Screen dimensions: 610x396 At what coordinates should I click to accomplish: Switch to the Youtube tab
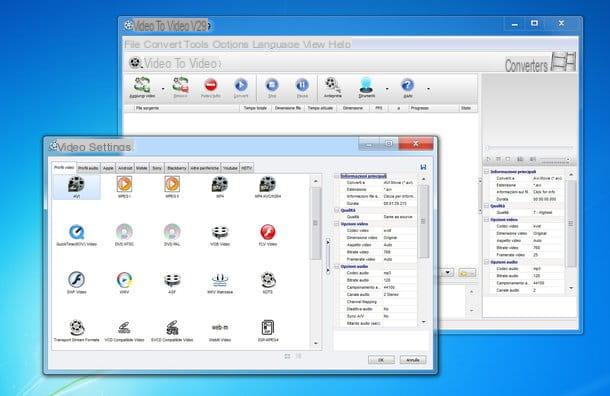[230, 168]
